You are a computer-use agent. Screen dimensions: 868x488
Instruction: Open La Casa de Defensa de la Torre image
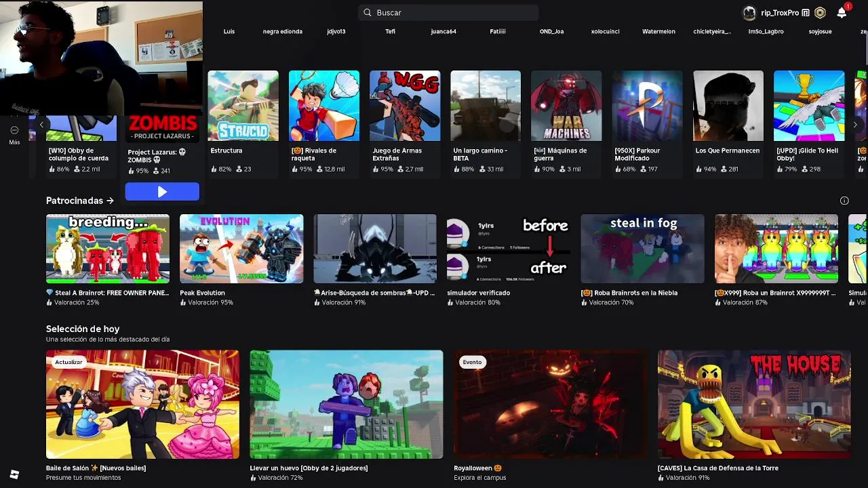point(754,405)
